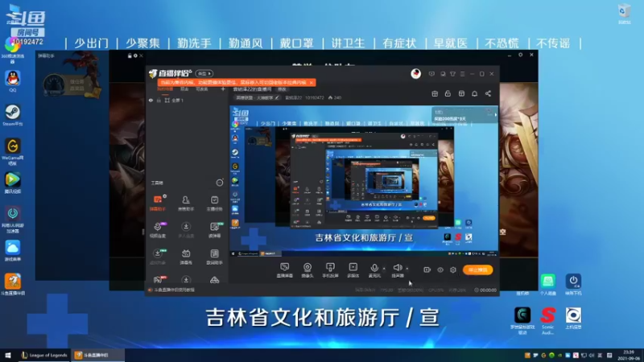Collapse the reward pop-up arrow on preview
The width and height of the screenshot is (644, 362).
[495, 115]
